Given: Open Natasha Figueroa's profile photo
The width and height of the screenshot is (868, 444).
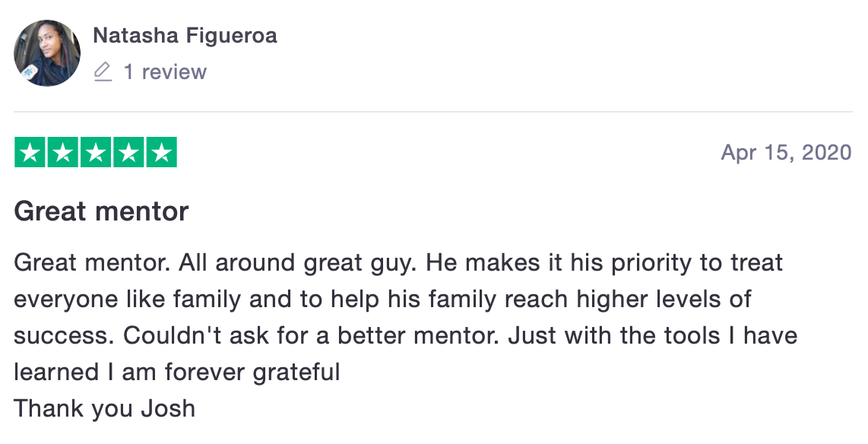Looking at the screenshot, I should click(47, 53).
